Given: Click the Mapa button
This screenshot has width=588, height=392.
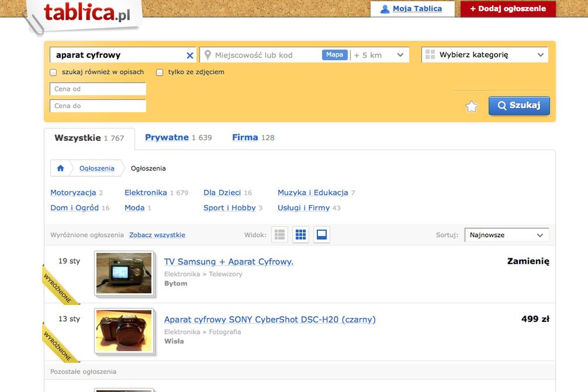Looking at the screenshot, I should pos(334,55).
